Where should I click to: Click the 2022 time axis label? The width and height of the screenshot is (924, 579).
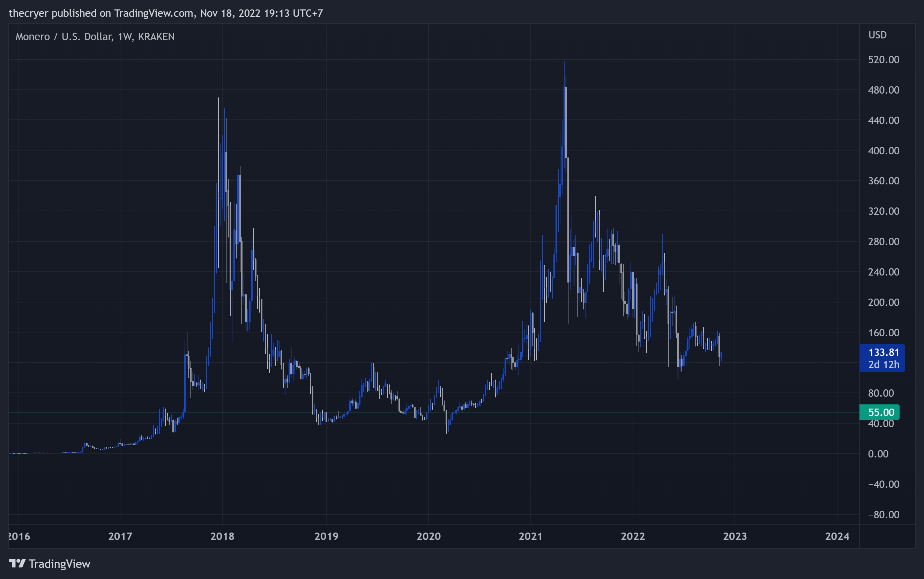coord(633,536)
